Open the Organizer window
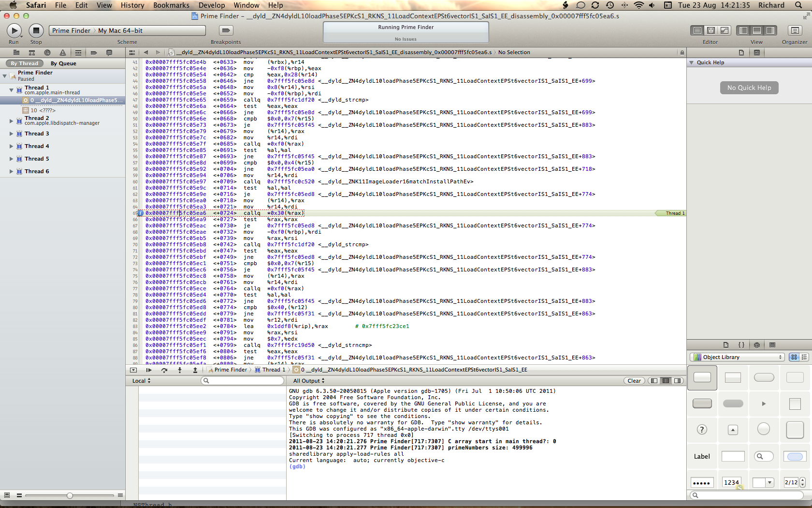 point(795,30)
